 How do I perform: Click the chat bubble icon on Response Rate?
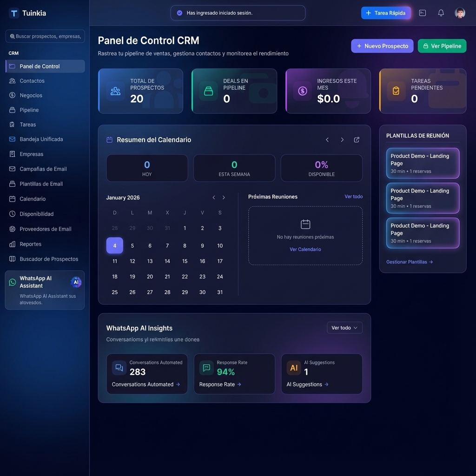[x=206, y=367]
